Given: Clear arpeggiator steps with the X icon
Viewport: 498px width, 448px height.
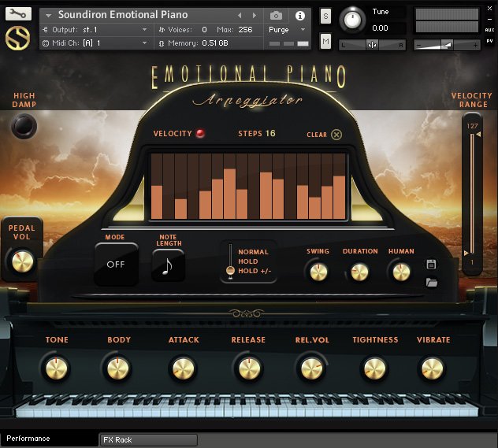Looking at the screenshot, I should click(x=337, y=135).
